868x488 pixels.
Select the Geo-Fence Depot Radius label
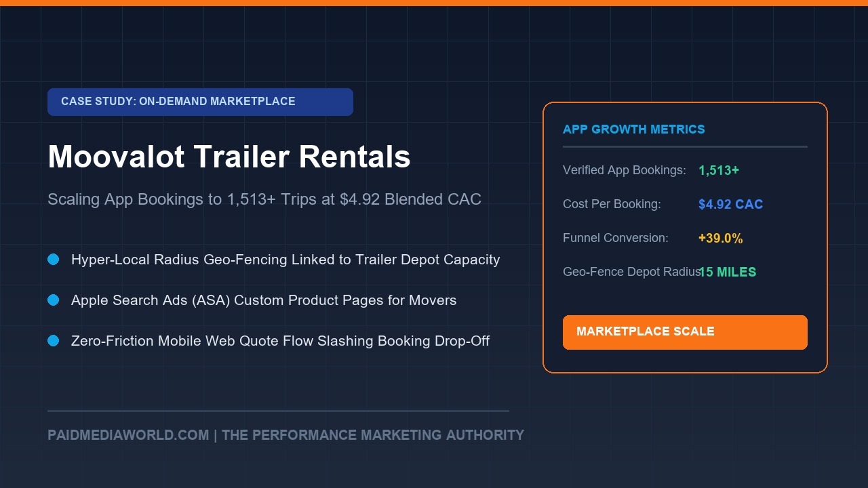point(632,272)
